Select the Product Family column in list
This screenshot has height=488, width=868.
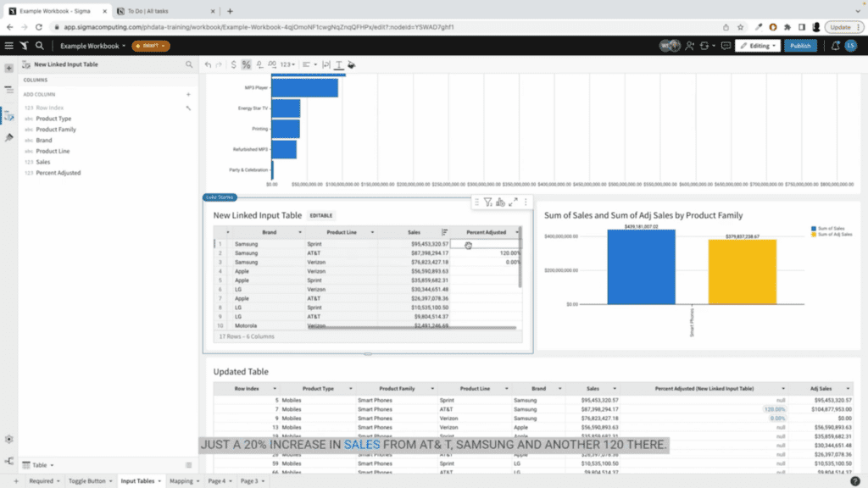(56, 130)
